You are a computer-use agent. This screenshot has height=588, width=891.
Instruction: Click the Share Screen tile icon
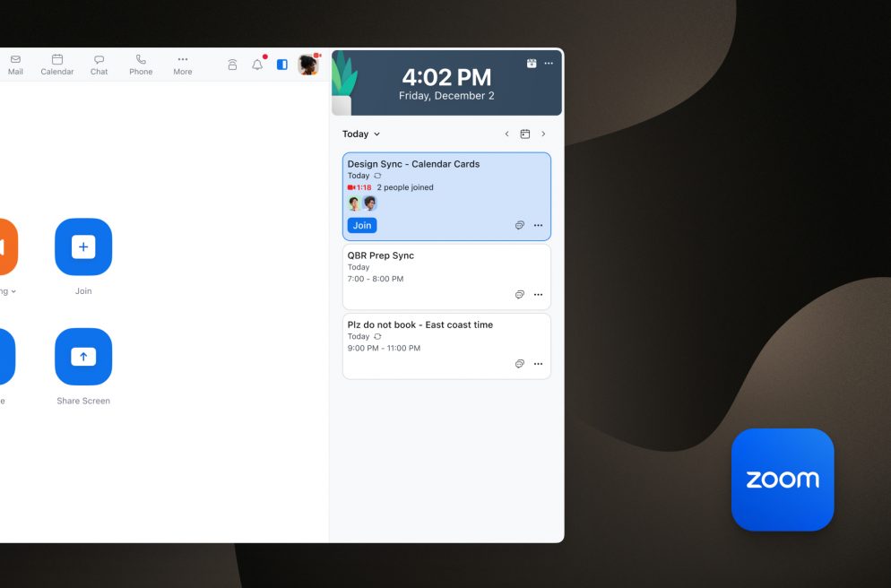point(83,357)
